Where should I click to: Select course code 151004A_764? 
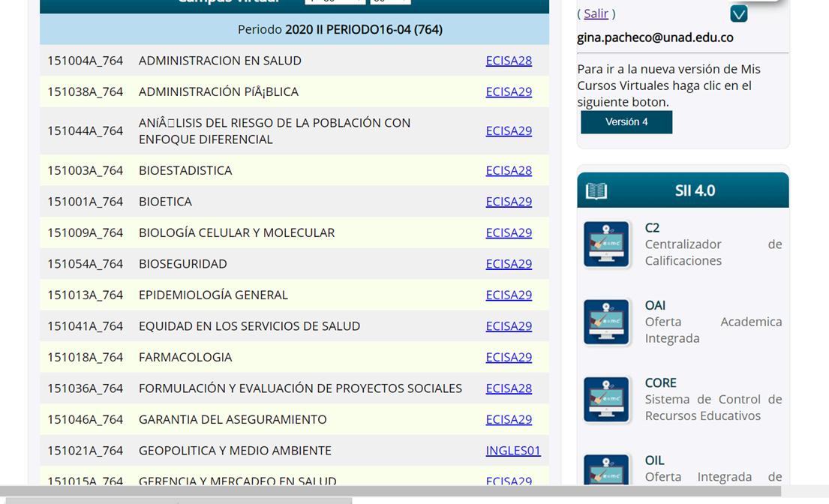click(85, 61)
